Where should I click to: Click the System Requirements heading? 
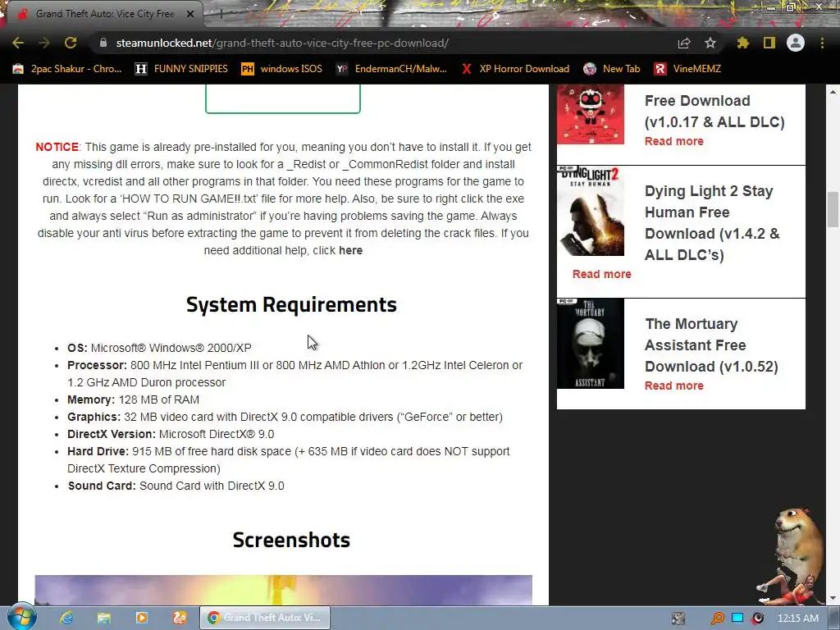291,304
